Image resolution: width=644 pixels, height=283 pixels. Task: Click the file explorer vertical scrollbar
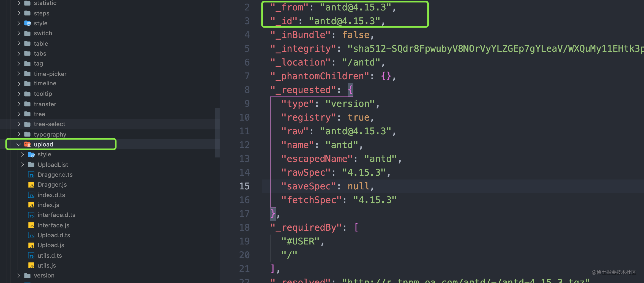coord(217,133)
